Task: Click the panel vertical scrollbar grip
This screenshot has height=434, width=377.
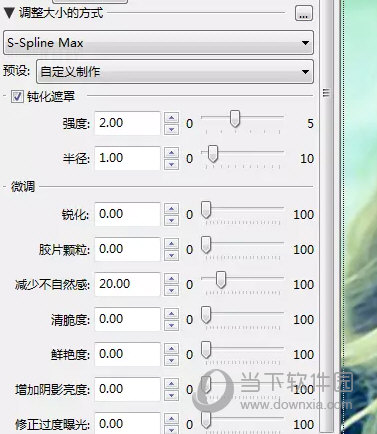Action: pos(326,93)
